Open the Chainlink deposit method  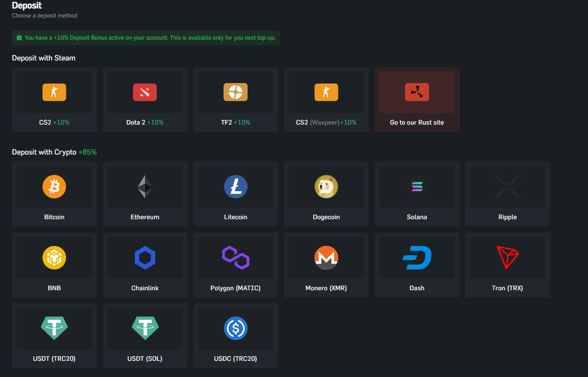(145, 265)
